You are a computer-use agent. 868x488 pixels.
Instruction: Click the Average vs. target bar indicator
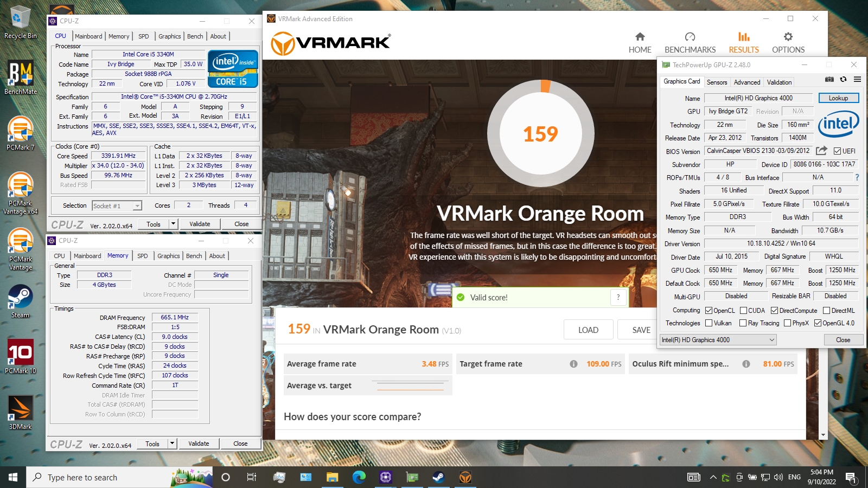[410, 386]
